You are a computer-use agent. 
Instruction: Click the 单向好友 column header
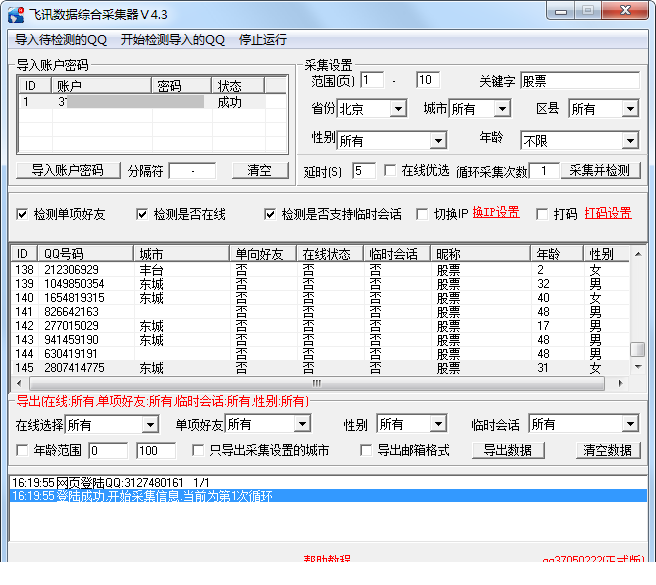click(263, 254)
